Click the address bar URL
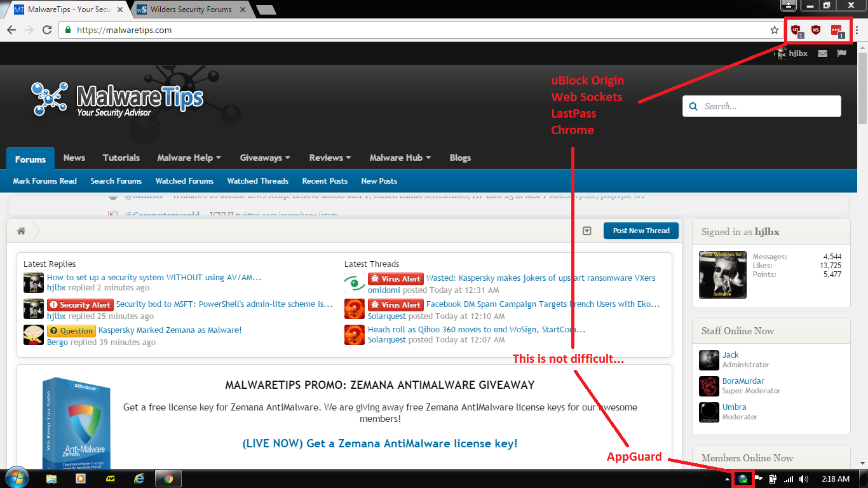868x488 pixels. [x=125, y=30]
